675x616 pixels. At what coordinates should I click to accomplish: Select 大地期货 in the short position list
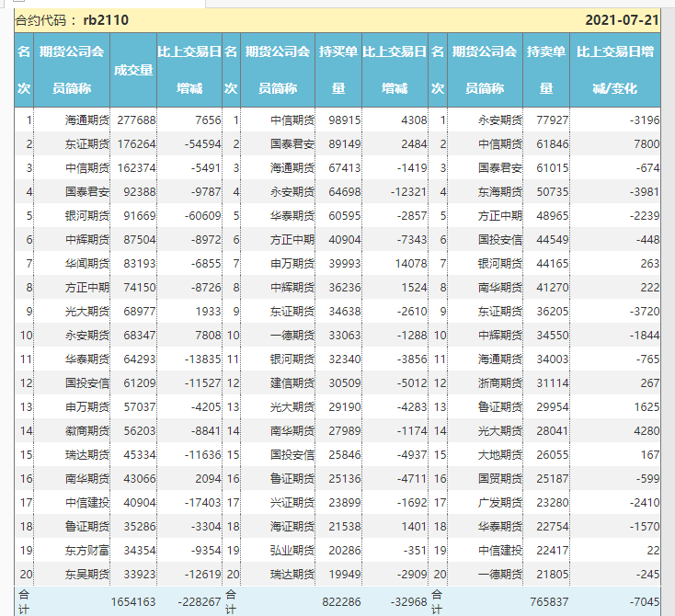[500, 454]
